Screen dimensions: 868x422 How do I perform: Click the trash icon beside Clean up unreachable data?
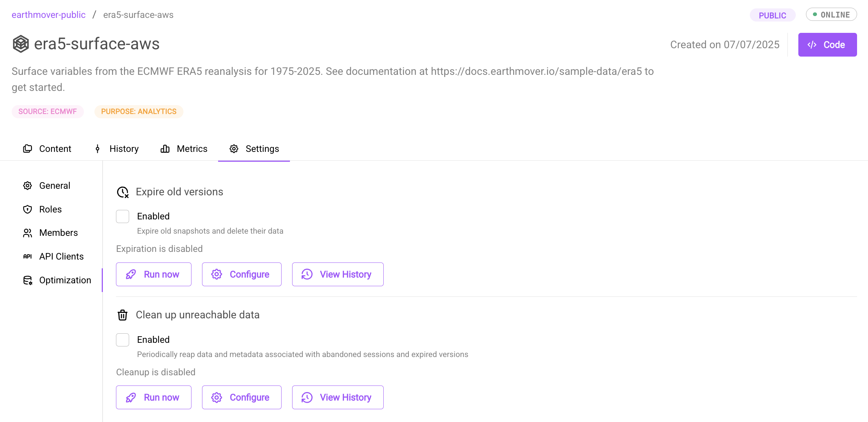click(x=123, y=315)
